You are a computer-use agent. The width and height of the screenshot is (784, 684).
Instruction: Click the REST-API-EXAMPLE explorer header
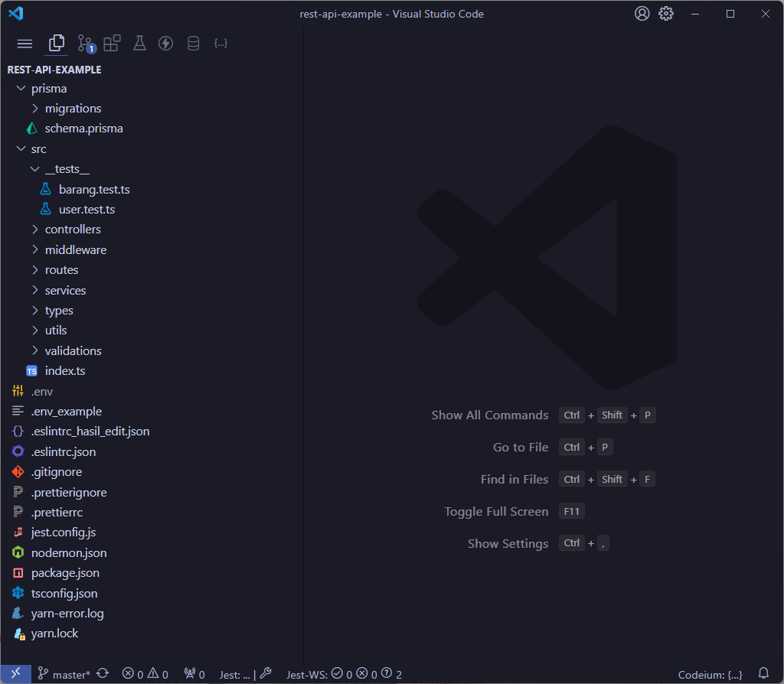(54, 70)
